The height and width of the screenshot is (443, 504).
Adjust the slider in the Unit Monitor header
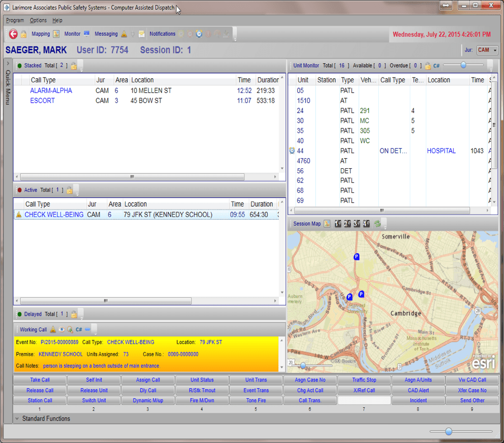464,65
